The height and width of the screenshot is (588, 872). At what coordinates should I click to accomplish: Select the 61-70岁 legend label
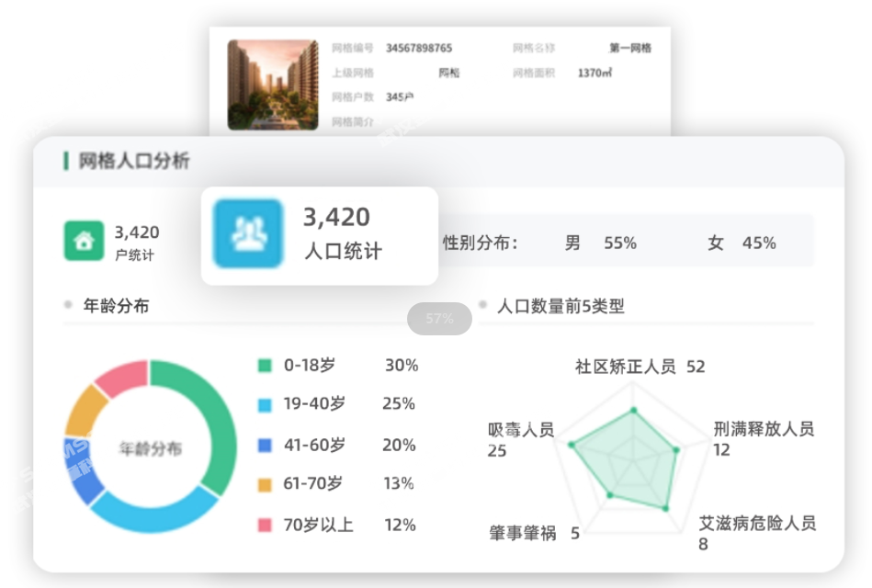tap(313, 483)
